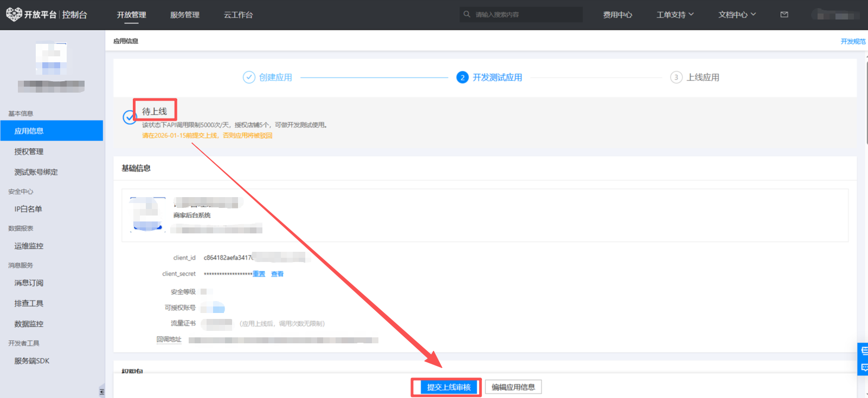
Task: Click 重置 link for client_secret
Action: [259, 274]
